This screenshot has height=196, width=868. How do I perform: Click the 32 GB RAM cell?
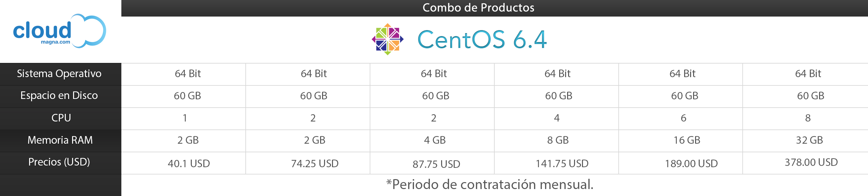[809, 140]
